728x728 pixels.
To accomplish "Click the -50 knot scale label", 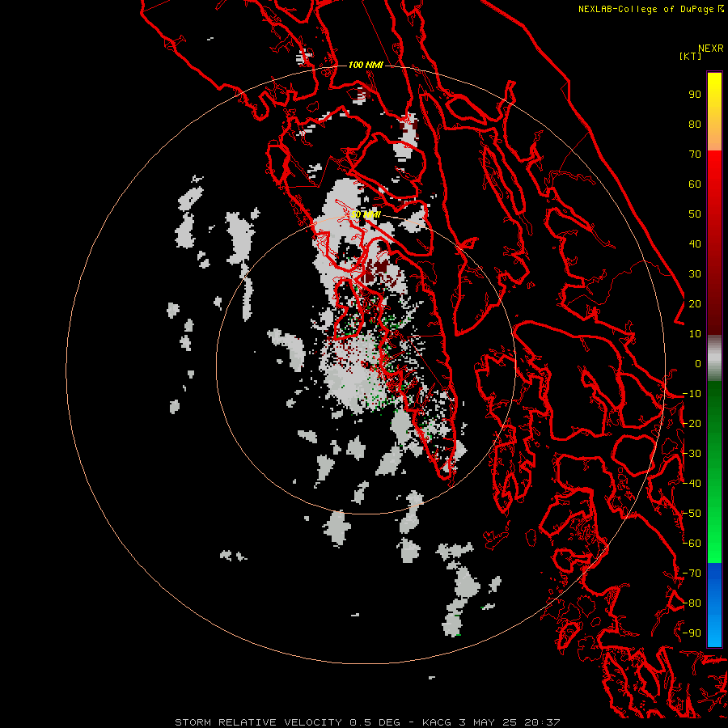I will point(692,514).
